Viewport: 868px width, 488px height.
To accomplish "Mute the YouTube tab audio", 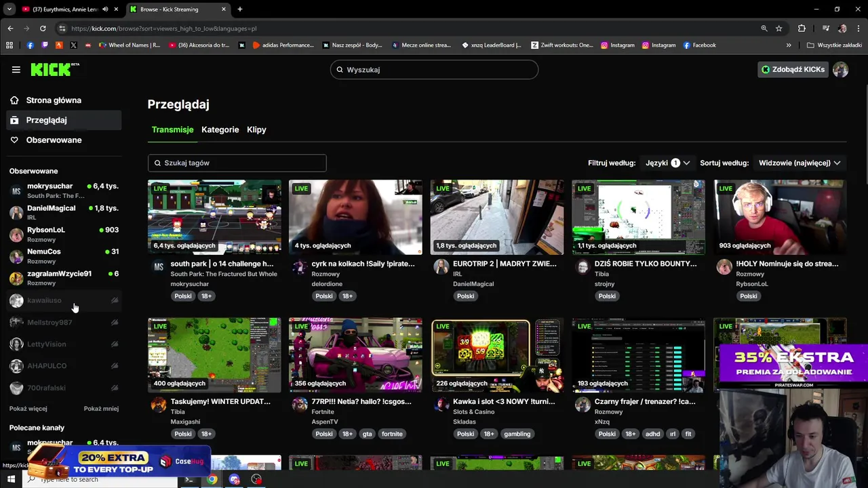I will point(105,9).
